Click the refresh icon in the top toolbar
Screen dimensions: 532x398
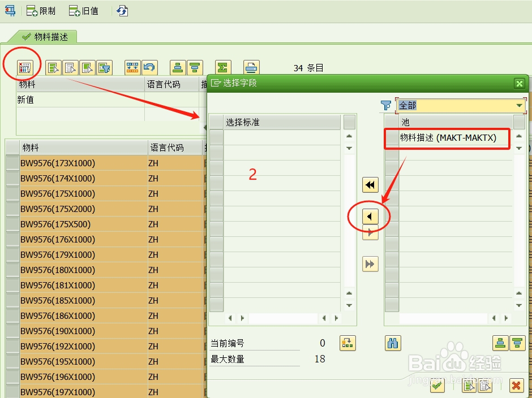coord(122,10)
